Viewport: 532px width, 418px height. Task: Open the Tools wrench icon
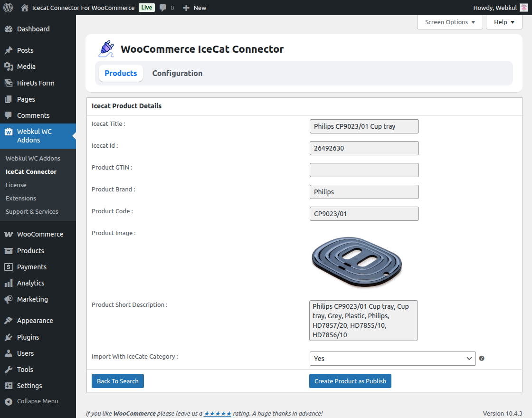9,370
